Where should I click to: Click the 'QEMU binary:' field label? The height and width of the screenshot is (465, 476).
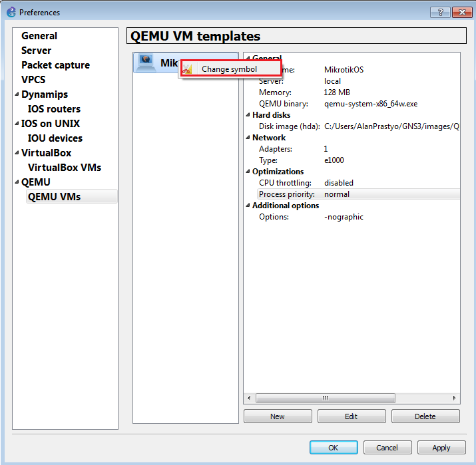click(x=283, y=104)
